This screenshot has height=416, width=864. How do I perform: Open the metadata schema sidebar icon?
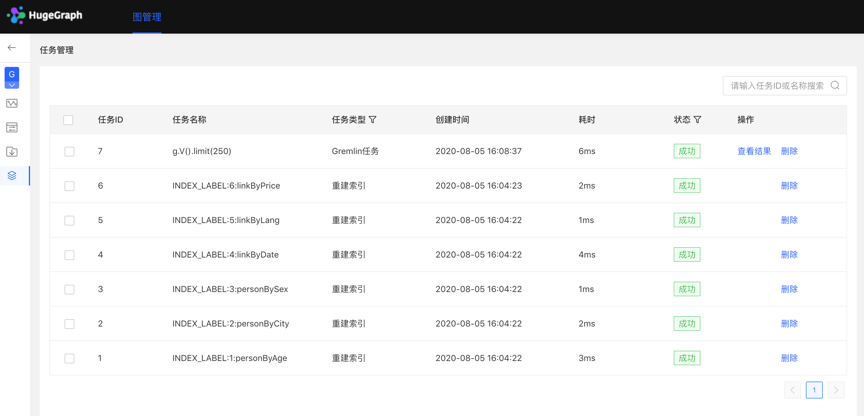pyautogui.click(x=12, y=128)
